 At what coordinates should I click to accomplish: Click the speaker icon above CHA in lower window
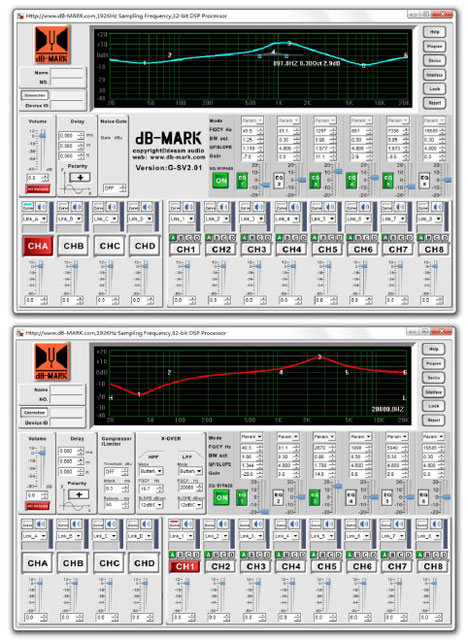41,524
